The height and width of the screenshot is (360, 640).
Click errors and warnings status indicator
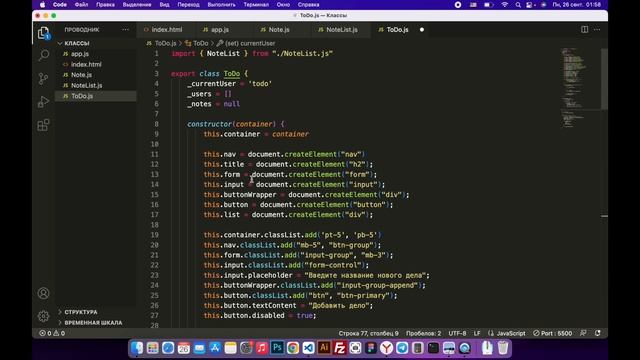click(x=52, y=333)
